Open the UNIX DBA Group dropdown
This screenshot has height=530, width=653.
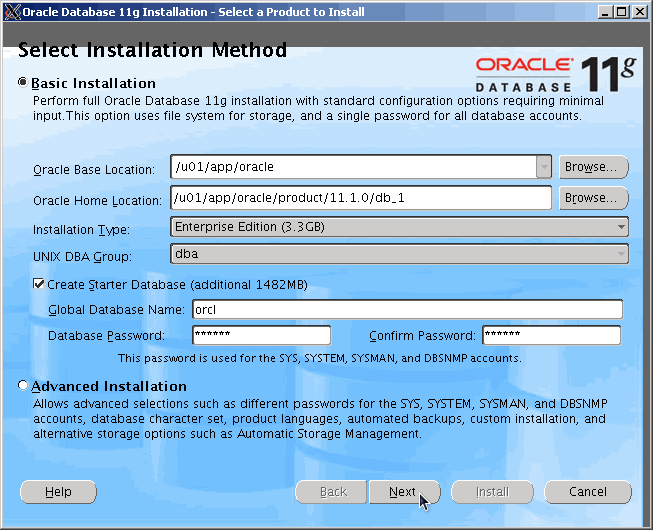click(400, 254)
